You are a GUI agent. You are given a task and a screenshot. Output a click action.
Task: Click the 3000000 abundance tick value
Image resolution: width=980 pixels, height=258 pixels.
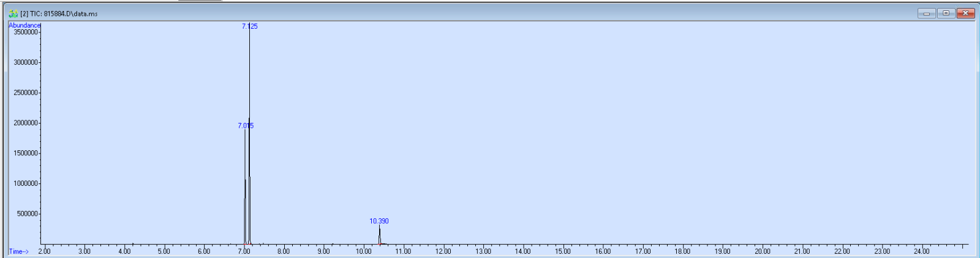(26, 62)
